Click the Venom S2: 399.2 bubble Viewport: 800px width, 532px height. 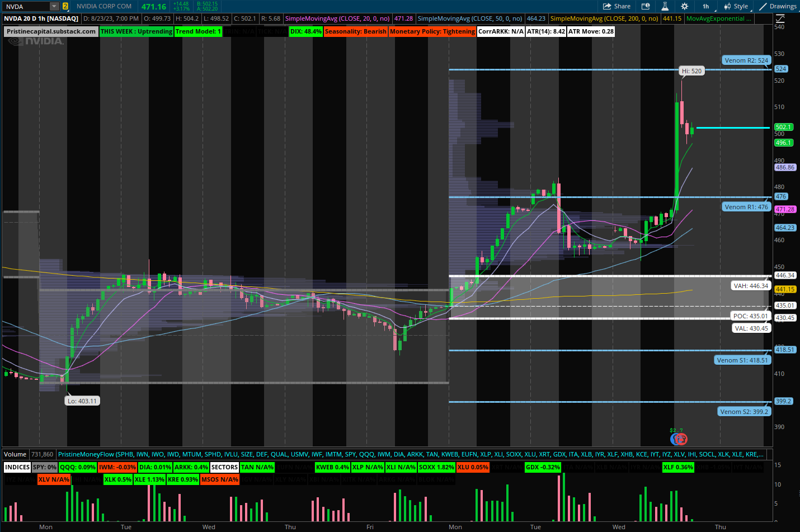(x=744, y=412)
